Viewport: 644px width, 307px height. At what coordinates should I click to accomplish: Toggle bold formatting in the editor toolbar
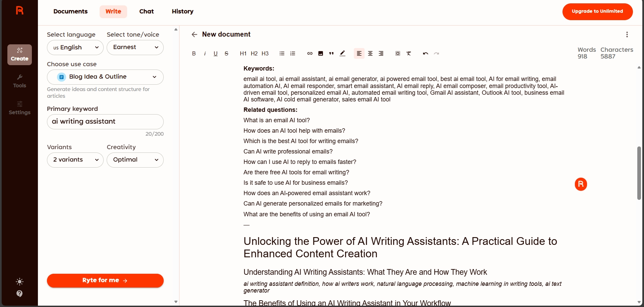click(x=194, y=54)
